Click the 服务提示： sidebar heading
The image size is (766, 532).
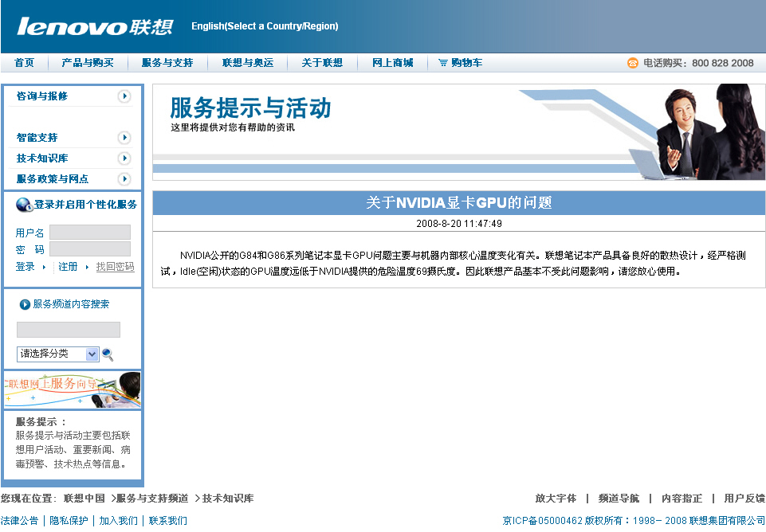(x=41, y=421)
